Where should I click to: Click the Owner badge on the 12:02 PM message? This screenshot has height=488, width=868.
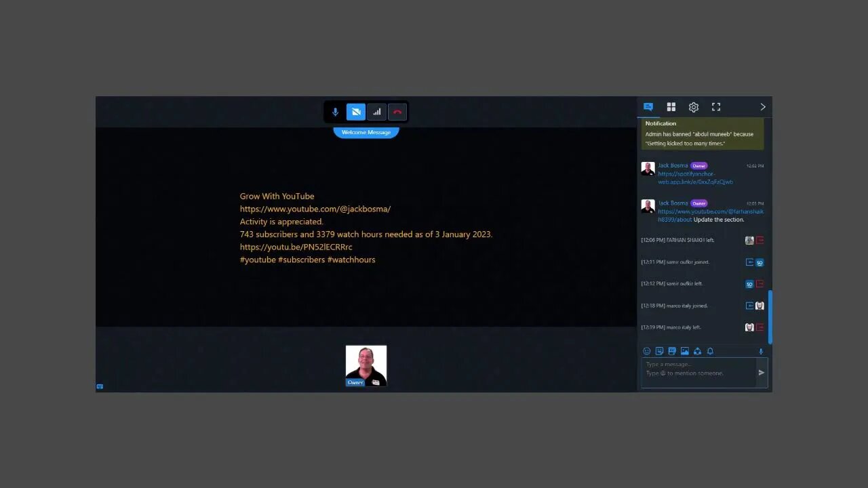pos(699,165)
